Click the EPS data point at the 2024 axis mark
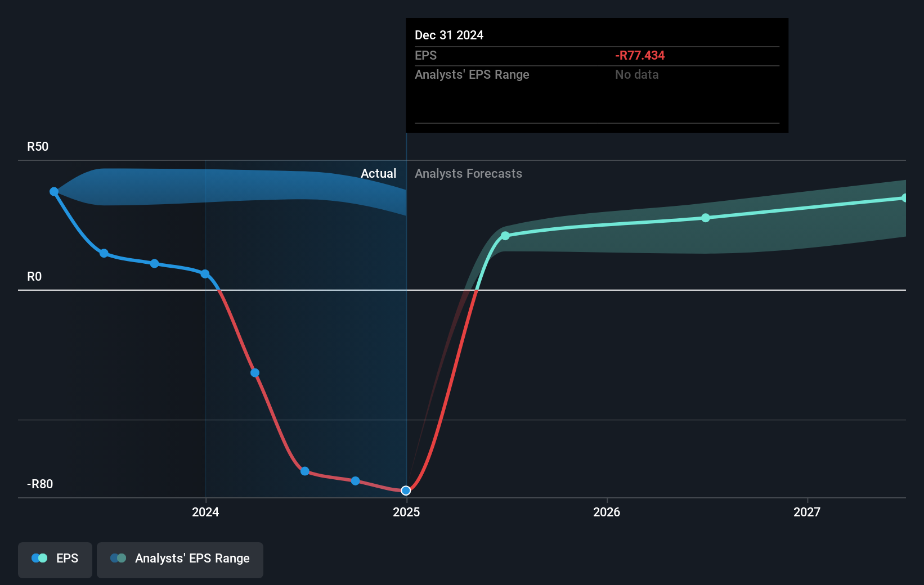The image size is (924, 585). (x=205, y=274)
